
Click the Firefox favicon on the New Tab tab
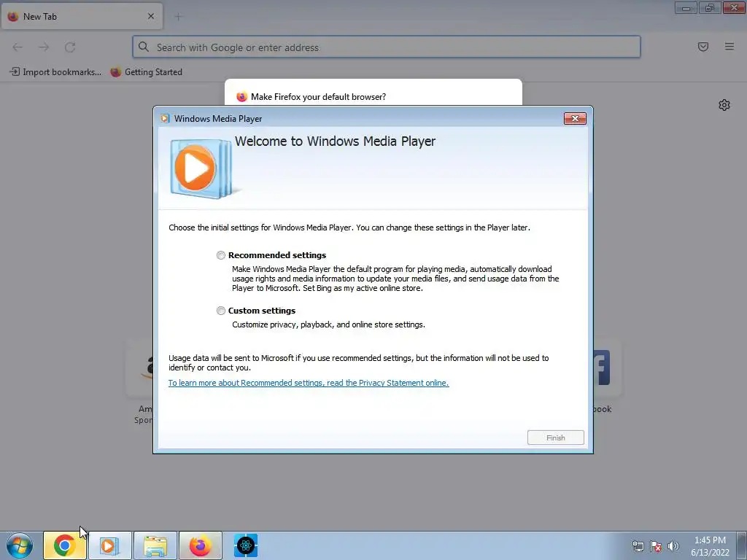coord(13,17)
